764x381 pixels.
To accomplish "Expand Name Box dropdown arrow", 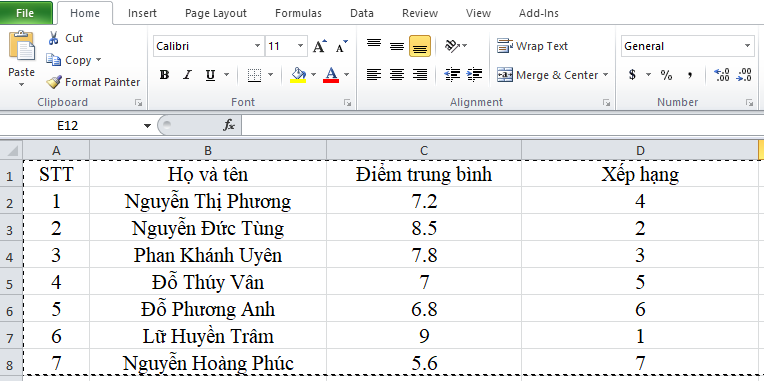I will coord(147,126).
